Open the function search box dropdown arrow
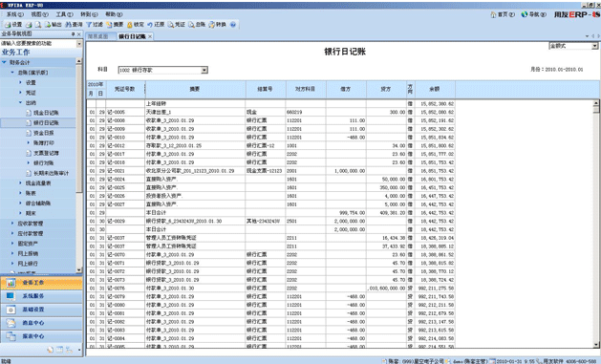Screen dimensions: 601x364 79,44
